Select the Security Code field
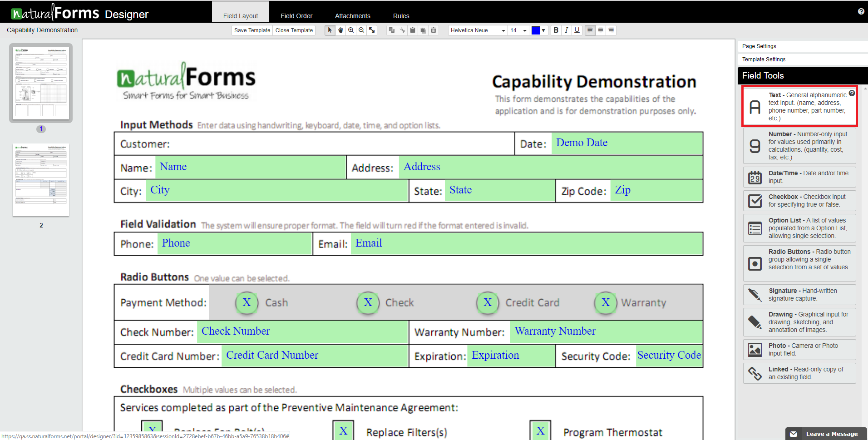This screenshot has height=440, width=868. (x=669, y=356)
